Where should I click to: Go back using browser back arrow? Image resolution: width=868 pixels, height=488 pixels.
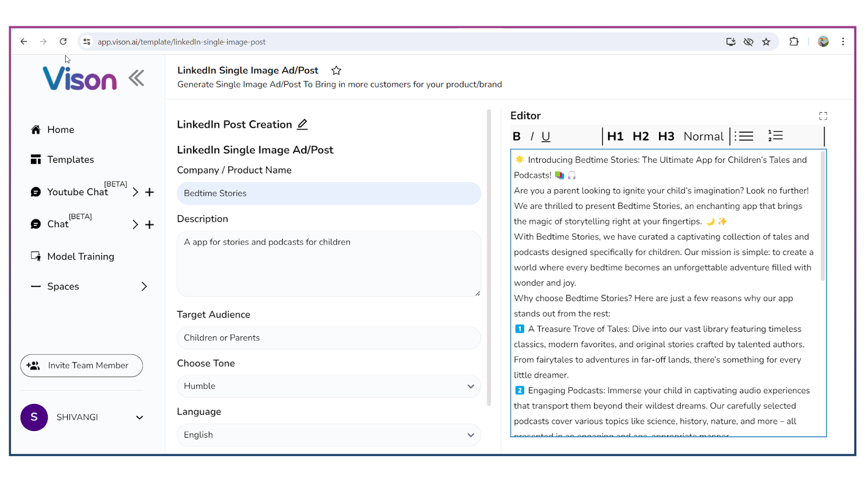tap(24, 42)
